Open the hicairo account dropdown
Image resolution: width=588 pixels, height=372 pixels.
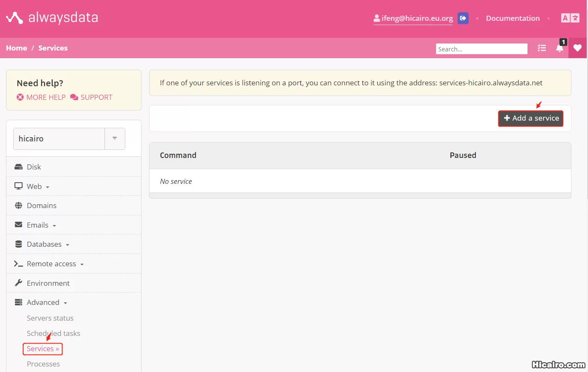coord(115,138)
